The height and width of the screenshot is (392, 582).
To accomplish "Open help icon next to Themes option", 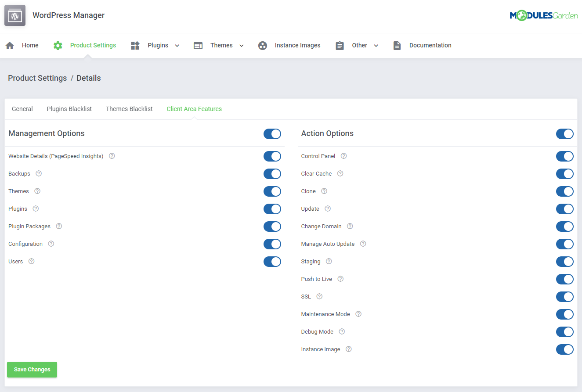I will point(37,191).
